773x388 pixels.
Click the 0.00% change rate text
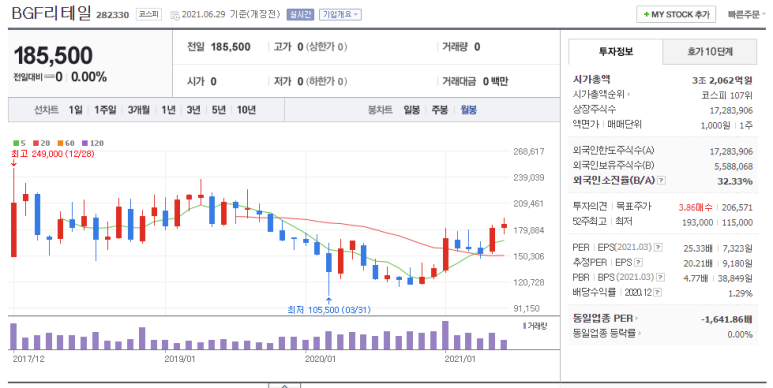tap(89, 77)
